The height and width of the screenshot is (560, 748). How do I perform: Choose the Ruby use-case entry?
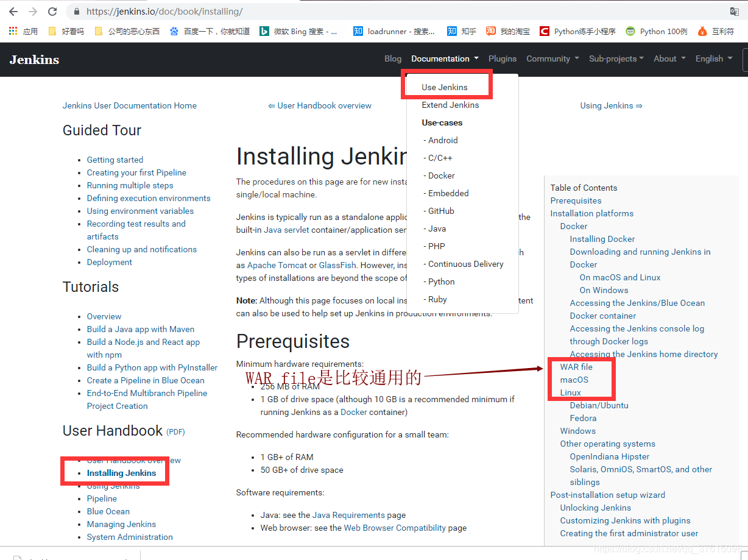pos(436,299)
